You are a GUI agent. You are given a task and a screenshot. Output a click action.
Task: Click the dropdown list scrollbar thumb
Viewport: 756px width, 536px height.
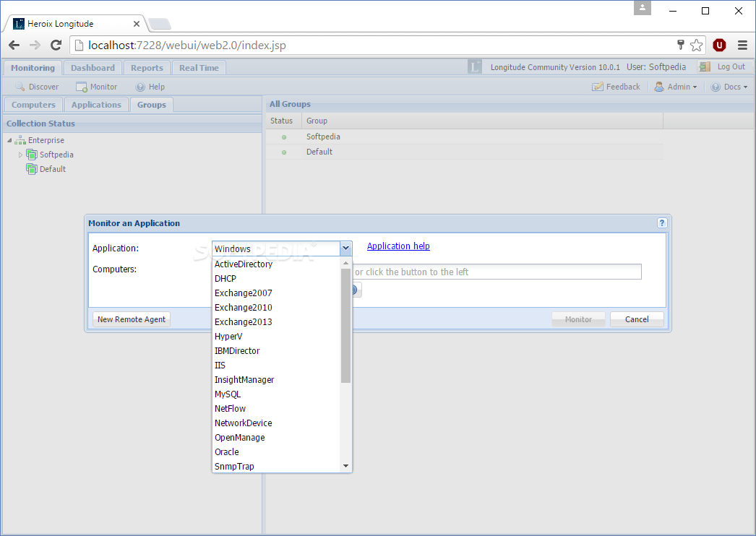tap(345, 325)
